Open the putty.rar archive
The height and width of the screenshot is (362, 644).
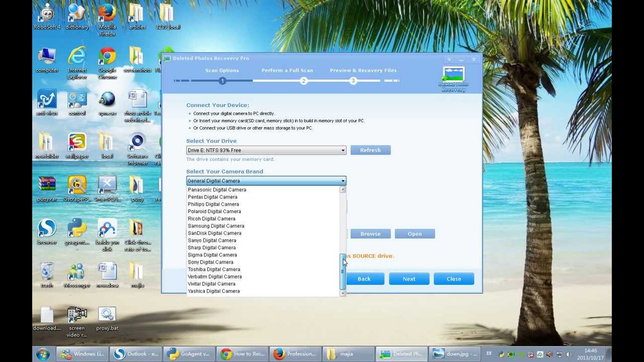point(47,189)
